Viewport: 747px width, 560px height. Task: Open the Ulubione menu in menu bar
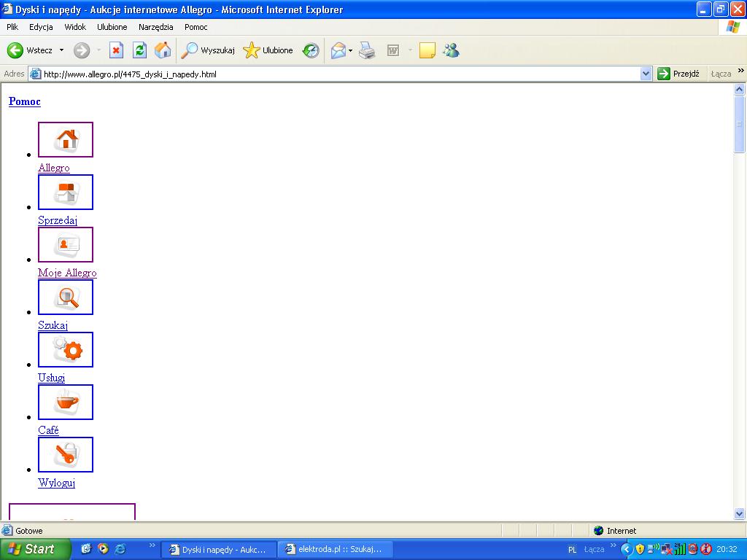tap(112, 27)
